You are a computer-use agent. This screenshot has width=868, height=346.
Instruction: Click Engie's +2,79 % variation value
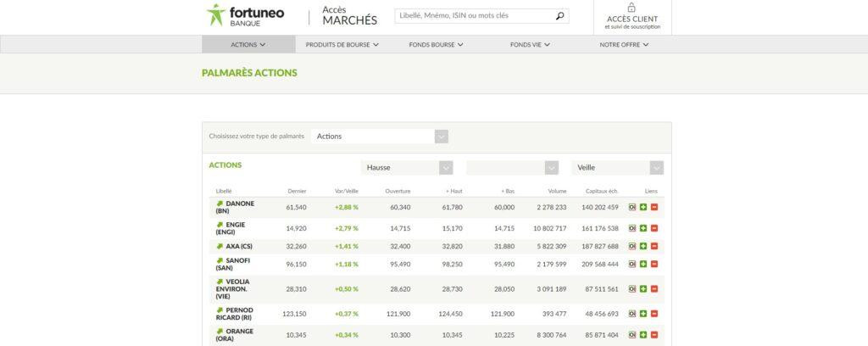pos(347,228)
